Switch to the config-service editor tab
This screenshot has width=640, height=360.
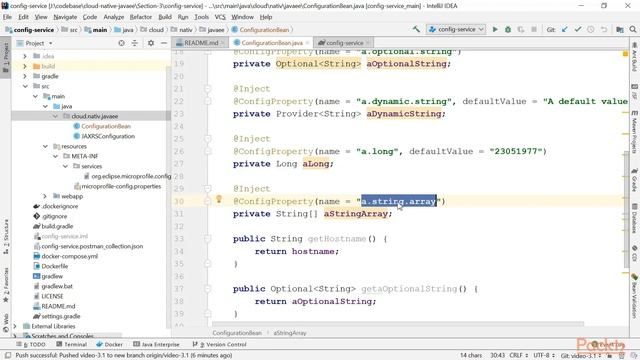click(344, 42)
